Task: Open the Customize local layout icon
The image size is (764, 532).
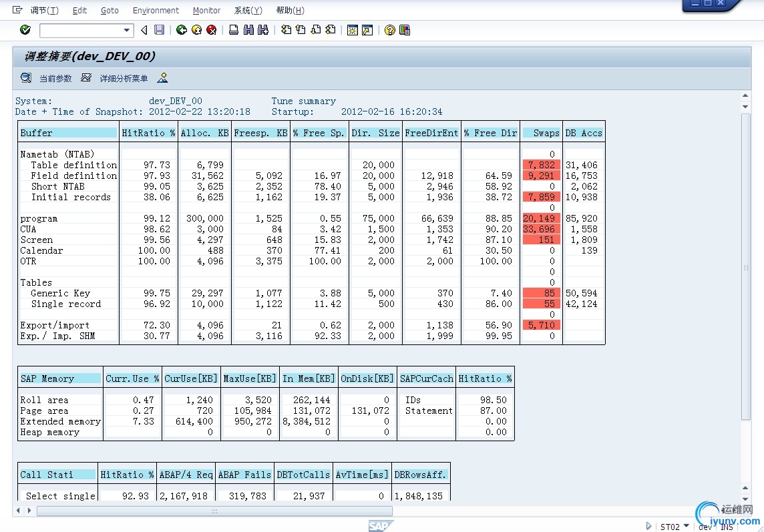Action: click(405, 30)
